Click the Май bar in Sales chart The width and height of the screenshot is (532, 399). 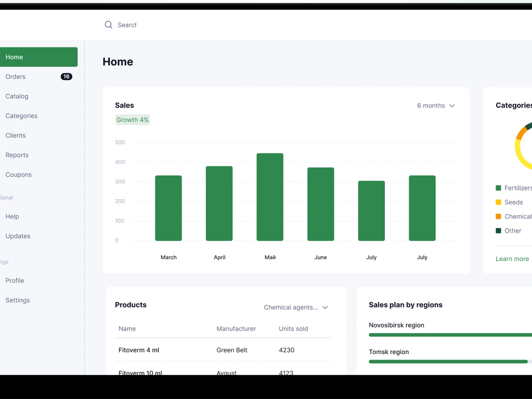(270, 197)
